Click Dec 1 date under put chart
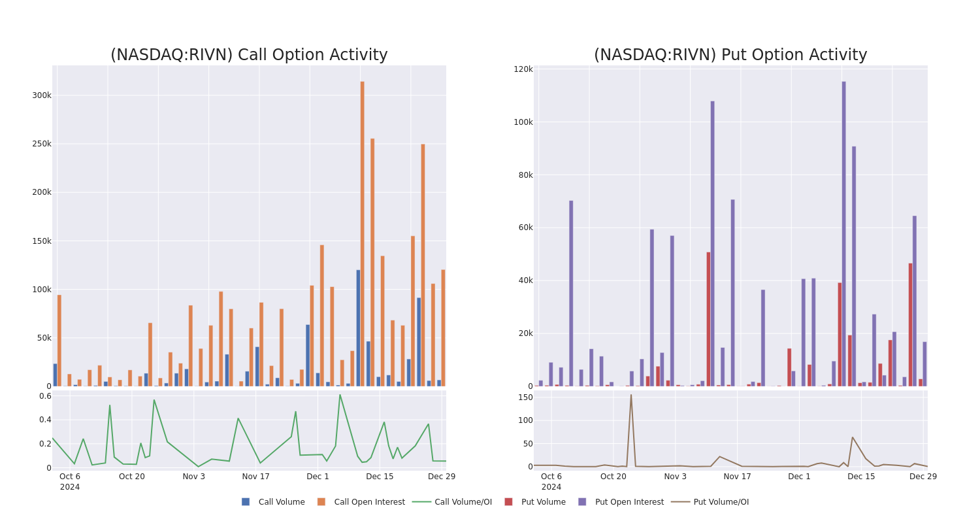Screen dimensions: 980x523 [800, 477]
